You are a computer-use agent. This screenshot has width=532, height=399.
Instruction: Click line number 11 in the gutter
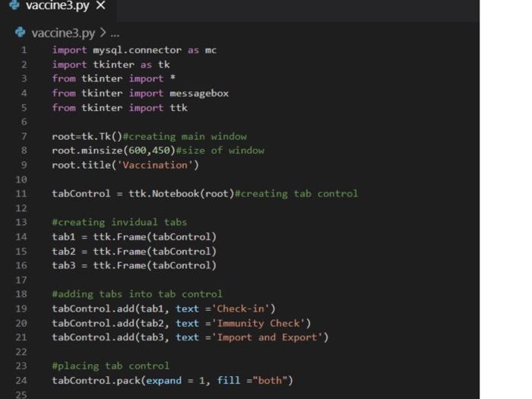[21, 194]
